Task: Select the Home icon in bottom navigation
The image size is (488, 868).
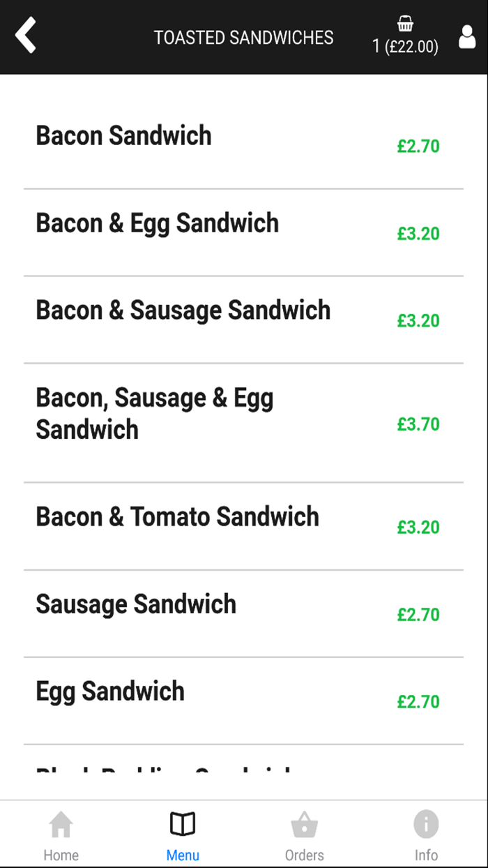Action: 61,825
